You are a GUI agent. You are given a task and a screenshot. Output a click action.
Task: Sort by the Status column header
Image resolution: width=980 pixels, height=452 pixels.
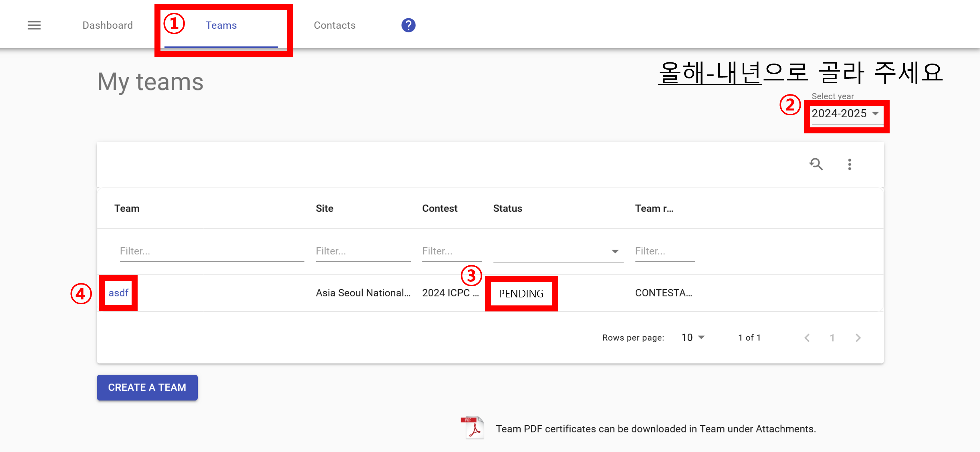pos(507,208)
